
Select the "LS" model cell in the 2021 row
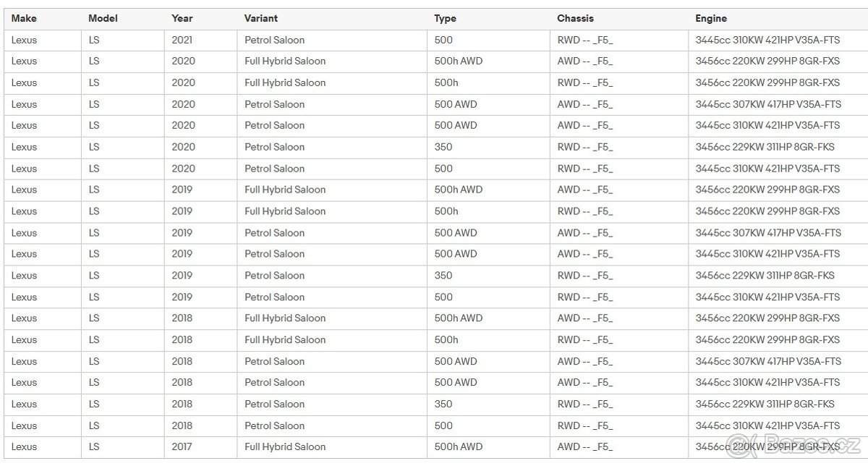pos(94,40)
